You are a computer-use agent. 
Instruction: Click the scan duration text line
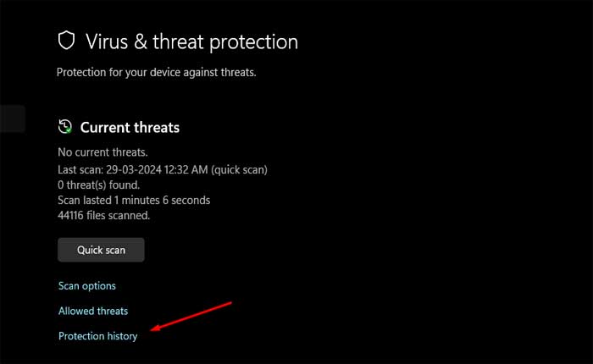point(134,200)
